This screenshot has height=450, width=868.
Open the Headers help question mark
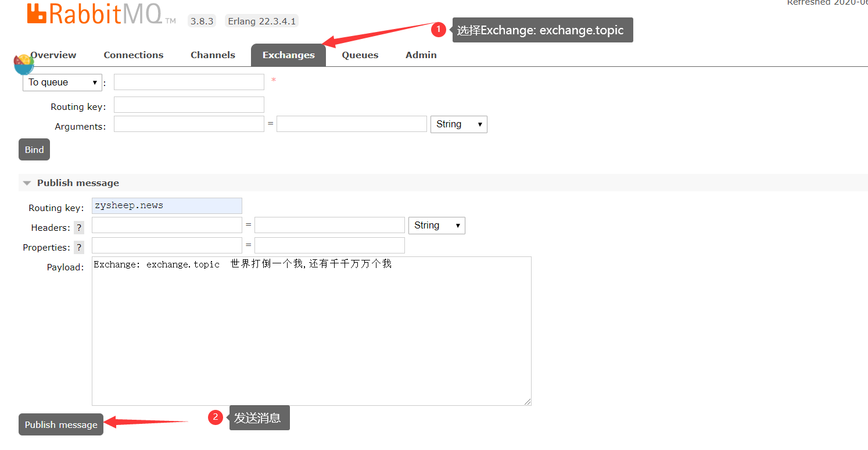click(x=79, y=228)
